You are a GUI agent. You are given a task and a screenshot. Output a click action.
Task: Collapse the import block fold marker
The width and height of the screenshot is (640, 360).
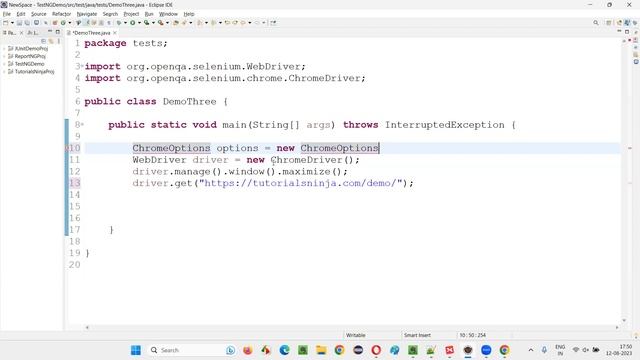(x=82, y=66)
